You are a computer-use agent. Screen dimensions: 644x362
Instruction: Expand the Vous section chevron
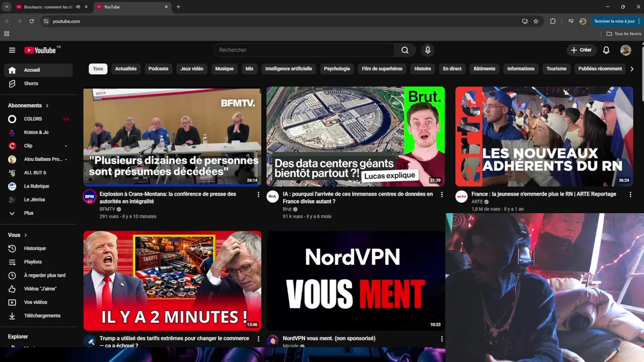pyautogui.click(x=26, y=235)
